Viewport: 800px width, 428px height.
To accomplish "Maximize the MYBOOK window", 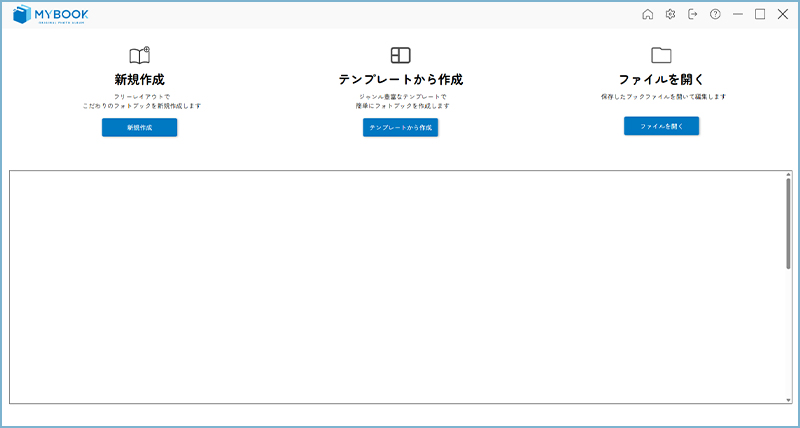I will [x=760, y=14].
